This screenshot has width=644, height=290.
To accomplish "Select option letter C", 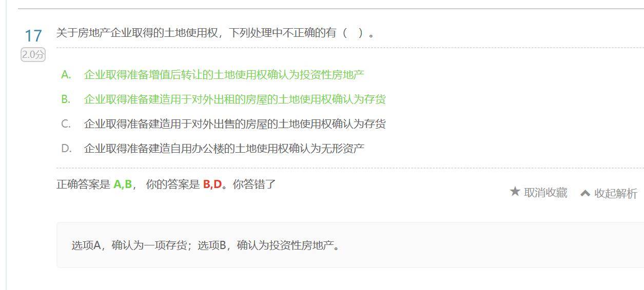I will click(66, 123).
